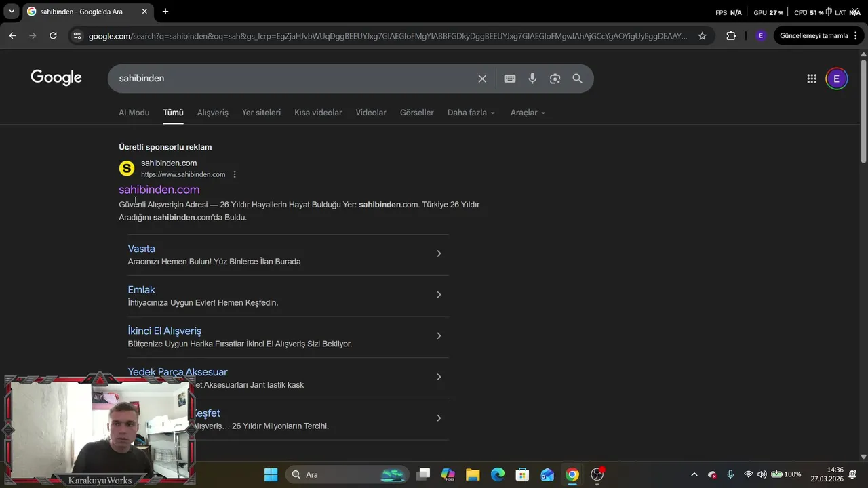Close the sahibinden Google tab

click(x=144, y=12)
